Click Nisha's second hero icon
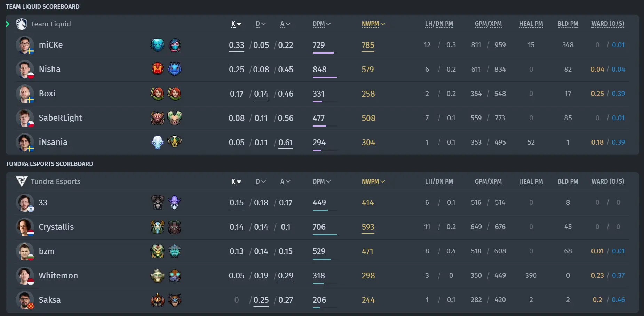Viewport: 644px width, 316px height. coord(175,69)
